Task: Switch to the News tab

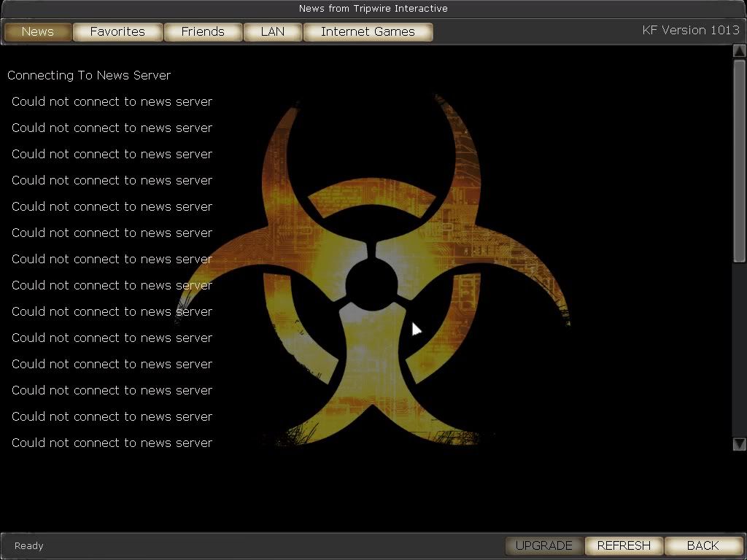Action: pyautogui.click(x=38, y=31)
